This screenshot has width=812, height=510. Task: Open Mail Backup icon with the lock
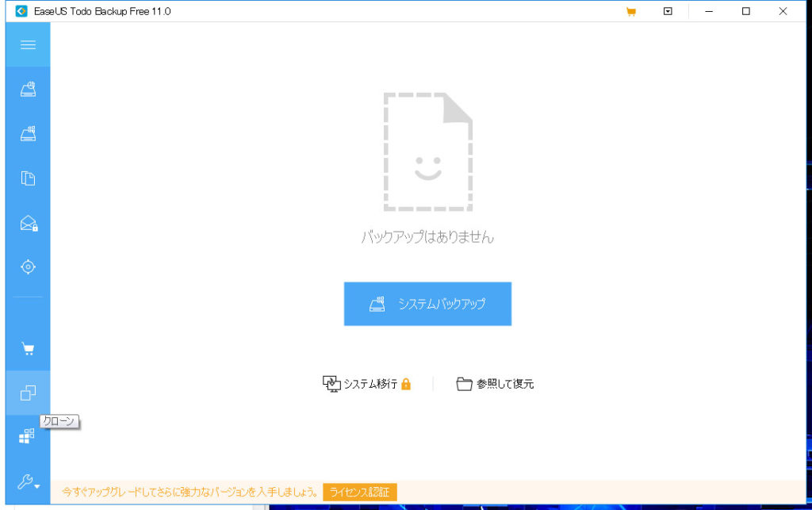29,223
